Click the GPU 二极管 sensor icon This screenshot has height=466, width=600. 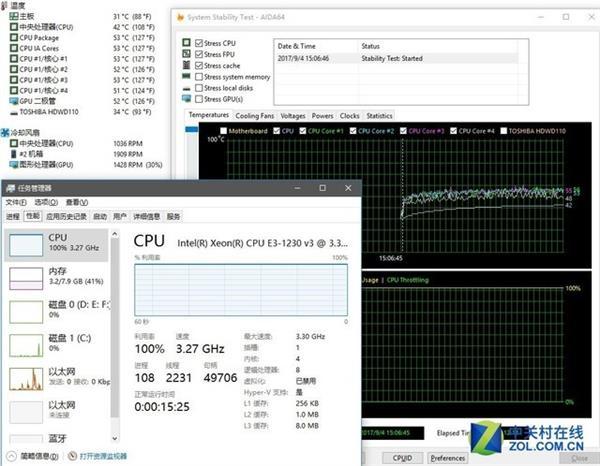14,101
